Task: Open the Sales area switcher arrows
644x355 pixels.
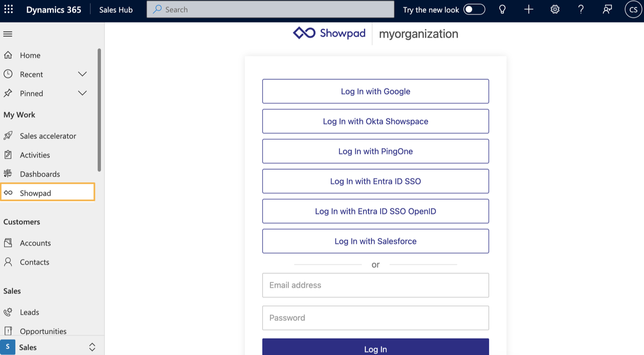Action: [x=92, y=347]
